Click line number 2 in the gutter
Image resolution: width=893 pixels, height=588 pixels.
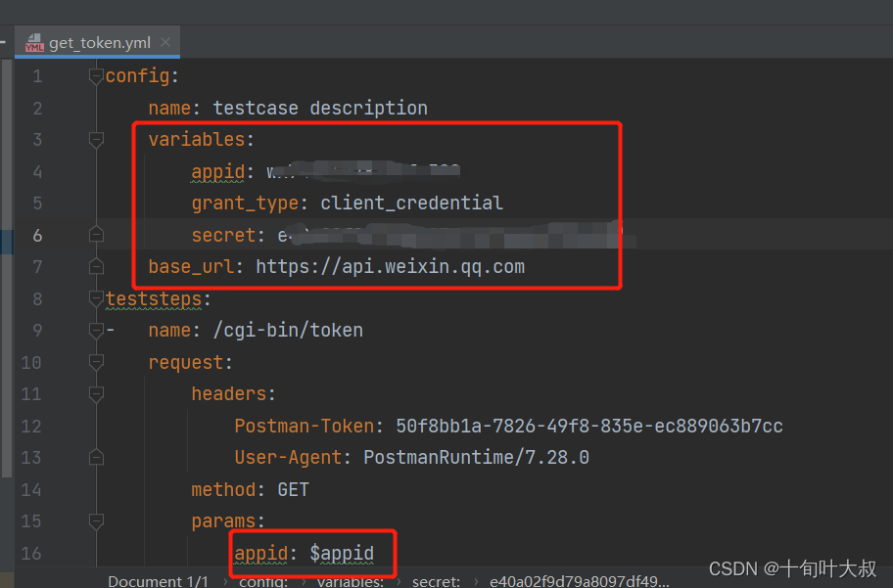[37, 109]
